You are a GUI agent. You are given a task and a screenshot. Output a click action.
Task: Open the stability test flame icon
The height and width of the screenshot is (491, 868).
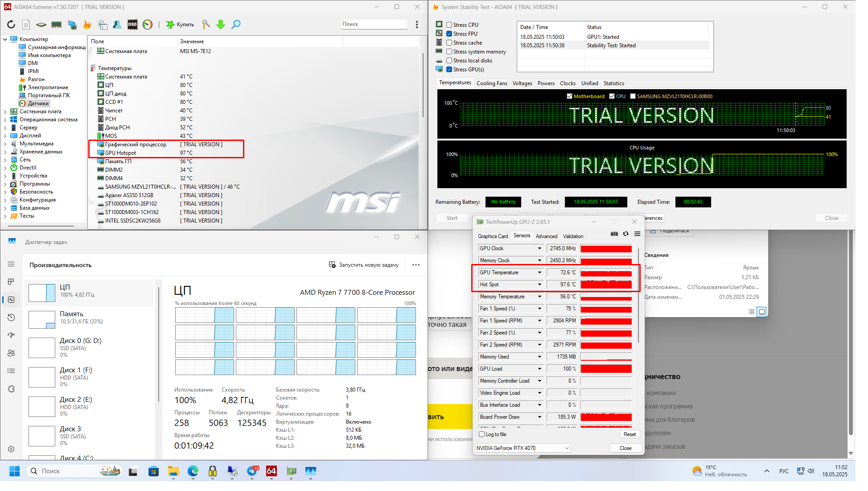[87, 25]
